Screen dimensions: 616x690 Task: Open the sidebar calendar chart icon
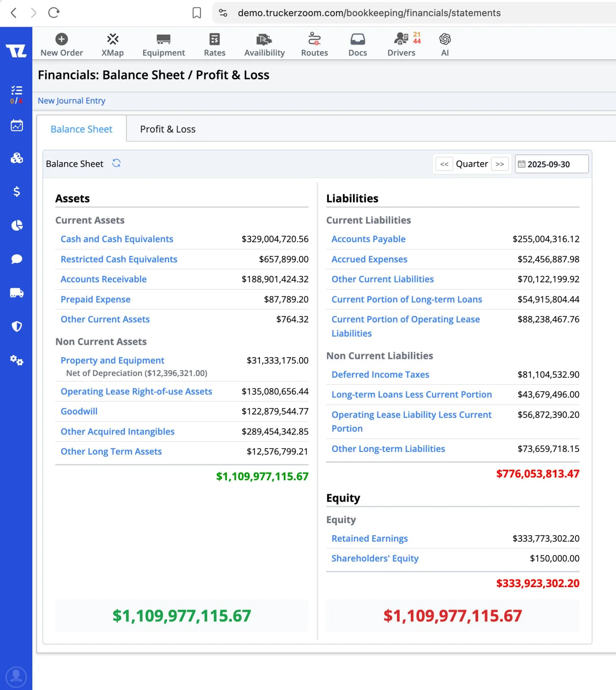[17, 125]
